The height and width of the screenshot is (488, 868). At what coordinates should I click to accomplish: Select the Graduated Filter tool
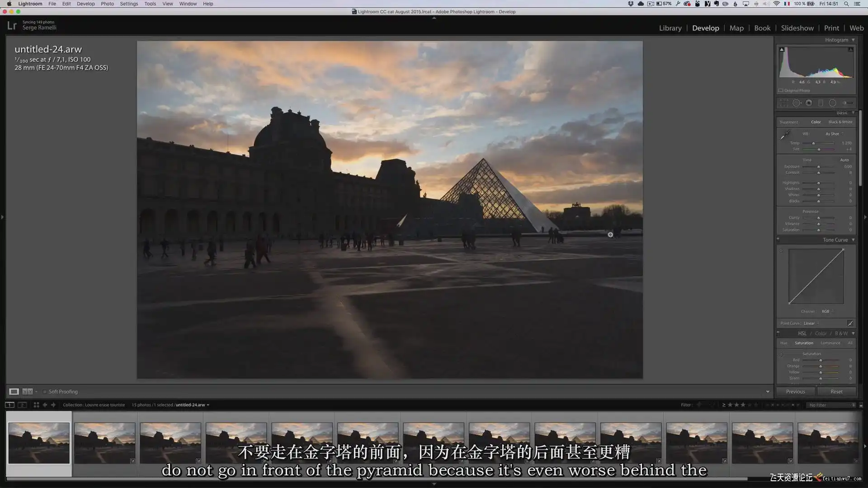click(x=821, y=103)
